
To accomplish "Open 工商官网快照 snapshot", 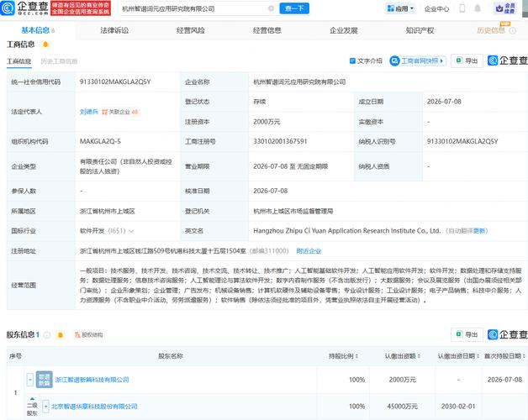I will point(418,61).
